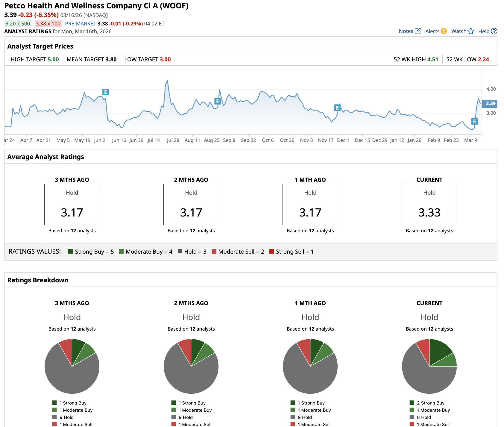Screen dimensions: 504x427
Task: Click the Alerts exclamation icon
Action: (x=444, y=31)
